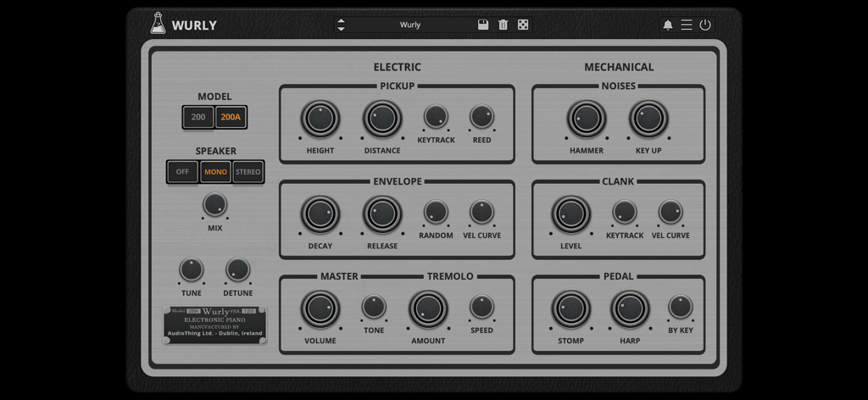868x400 pixels.
Task: Open the Wurly preset name dropdown
Action: [410, 25]
